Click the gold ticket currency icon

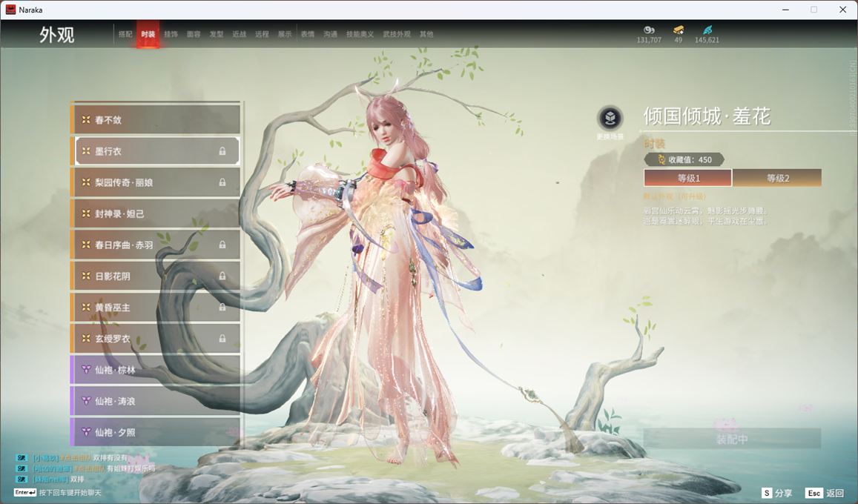pos(678,30)
